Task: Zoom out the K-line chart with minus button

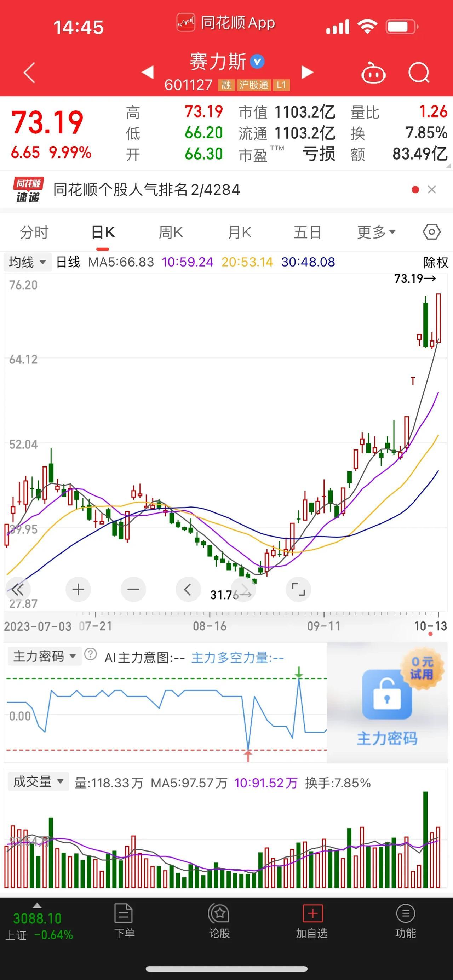Action: click(x=133, y=589)
